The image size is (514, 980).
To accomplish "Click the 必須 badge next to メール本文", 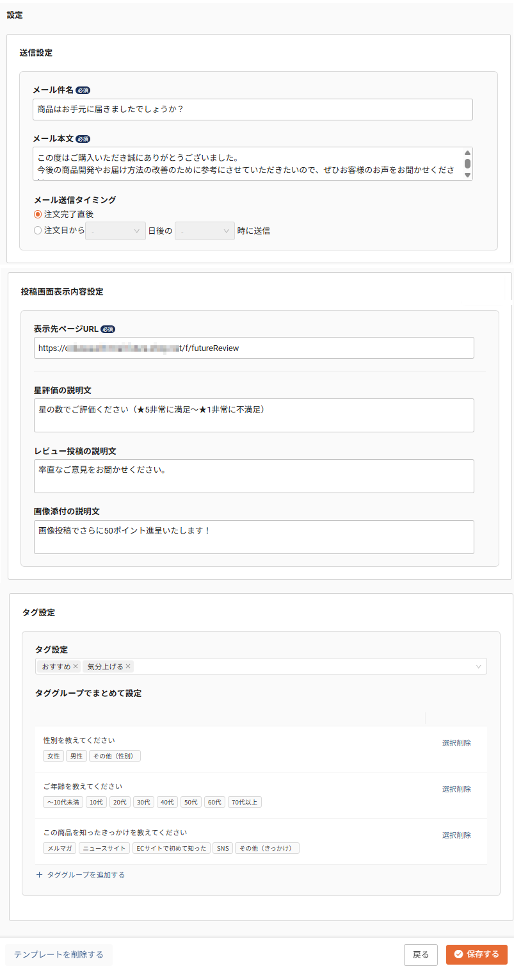I will 82,138.
